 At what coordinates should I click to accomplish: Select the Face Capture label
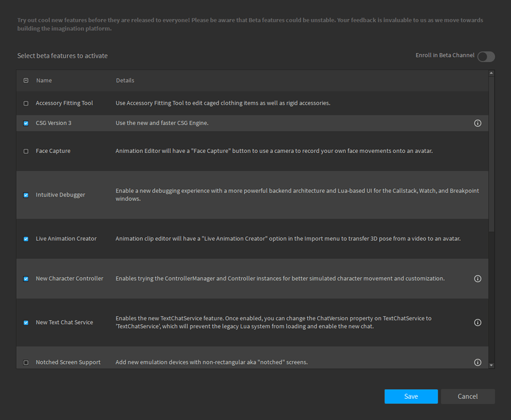tap(53, 151)
